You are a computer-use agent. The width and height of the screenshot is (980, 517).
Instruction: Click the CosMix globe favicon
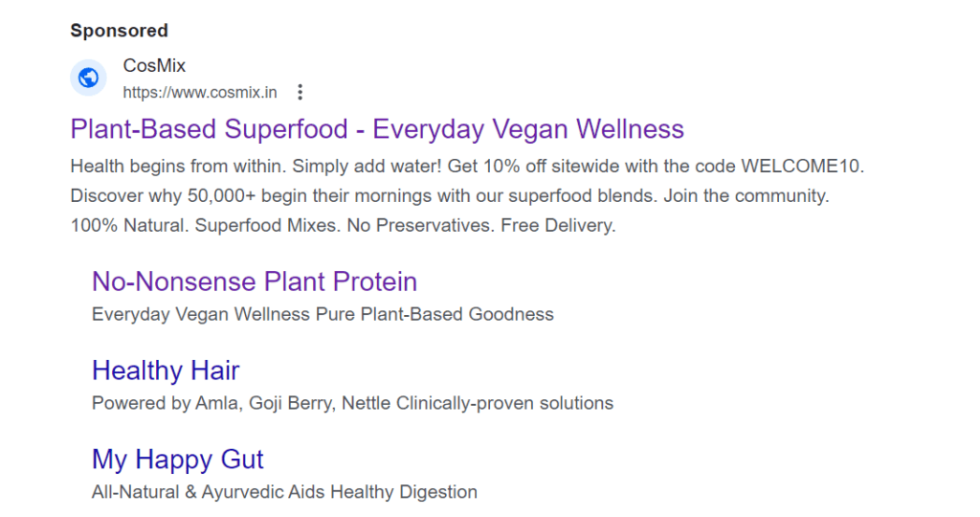tap(88, 78)
